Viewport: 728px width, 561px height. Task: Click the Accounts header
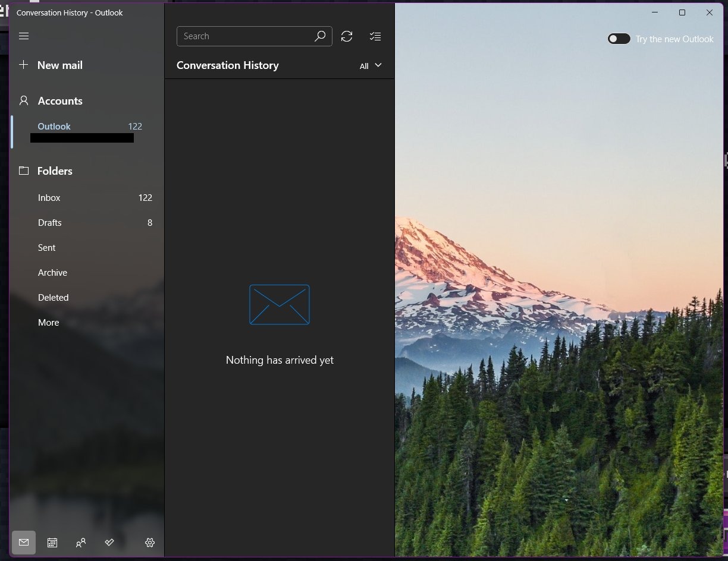pyautogui.click(x=59, y=101)
